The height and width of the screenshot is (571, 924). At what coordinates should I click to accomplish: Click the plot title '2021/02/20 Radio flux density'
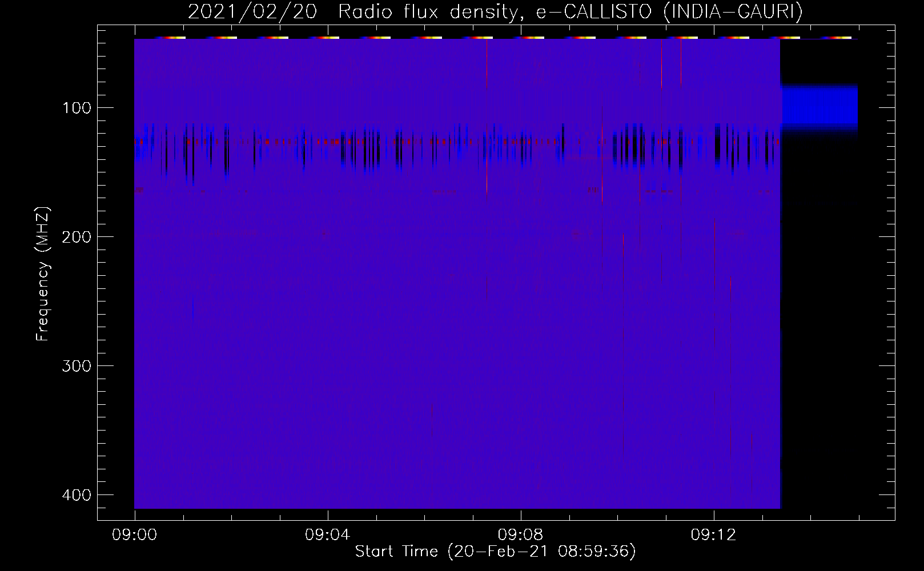(495, 12)
